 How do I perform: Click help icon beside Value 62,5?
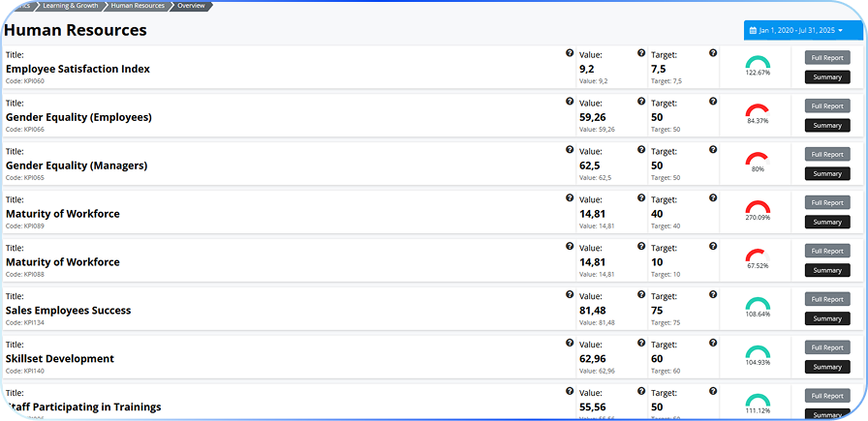[x=641, y=150]
